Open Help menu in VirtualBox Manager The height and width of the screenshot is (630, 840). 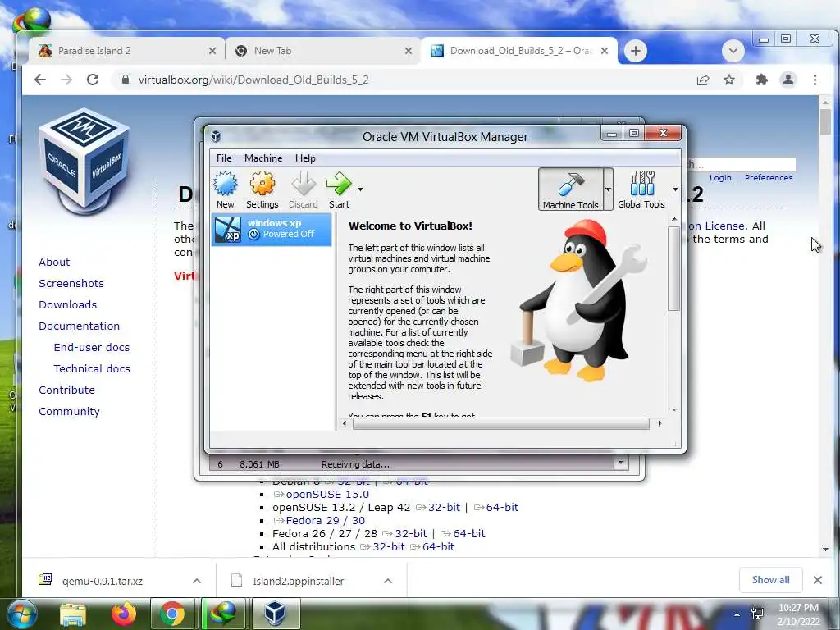coord(305,158)
